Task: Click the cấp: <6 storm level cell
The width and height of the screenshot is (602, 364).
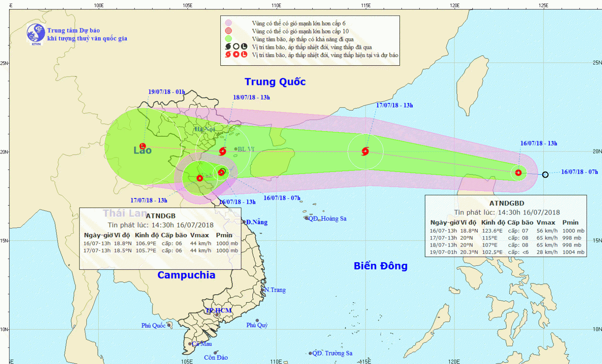Action: click(518, 252)
